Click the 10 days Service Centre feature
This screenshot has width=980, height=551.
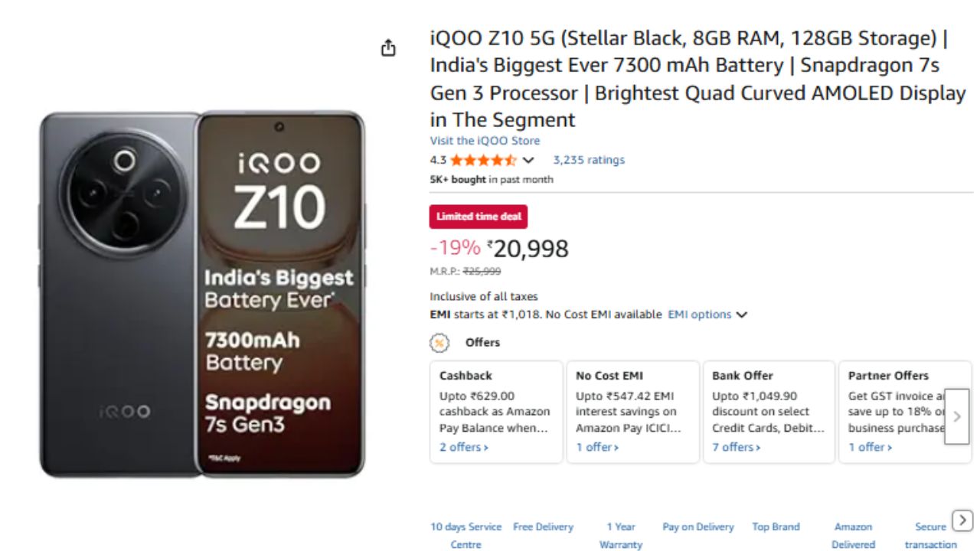point(465,535)
